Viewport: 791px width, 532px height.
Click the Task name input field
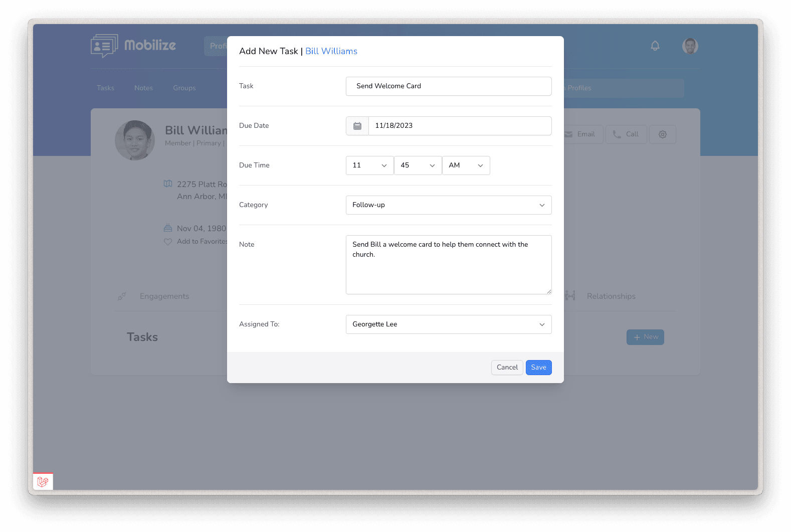(x=448, y=86)
